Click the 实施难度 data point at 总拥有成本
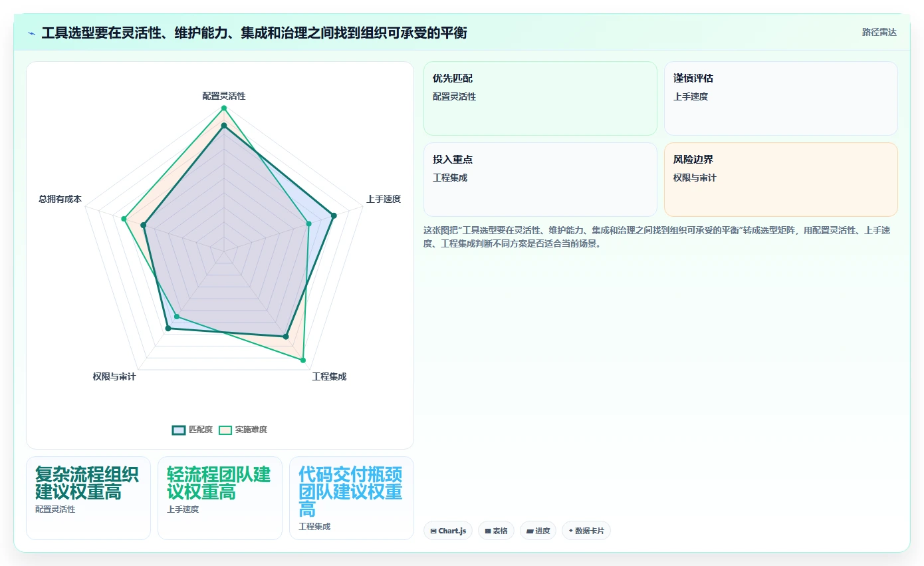The image size is (924, 566). 124,219
